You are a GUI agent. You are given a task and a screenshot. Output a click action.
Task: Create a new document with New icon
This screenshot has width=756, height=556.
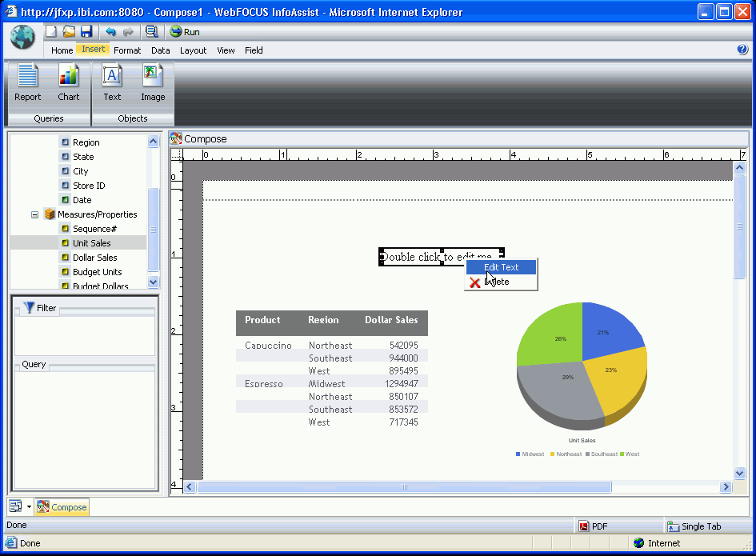click(x=51, y=32)
